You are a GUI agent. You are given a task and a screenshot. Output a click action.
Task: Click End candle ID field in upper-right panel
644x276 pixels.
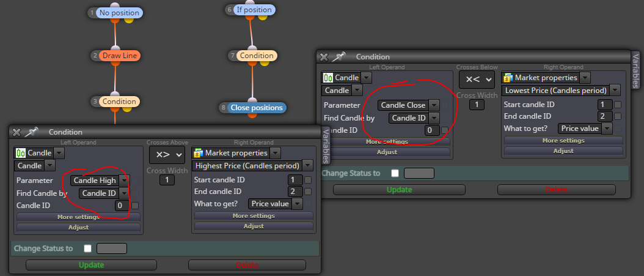click(606, 116)
